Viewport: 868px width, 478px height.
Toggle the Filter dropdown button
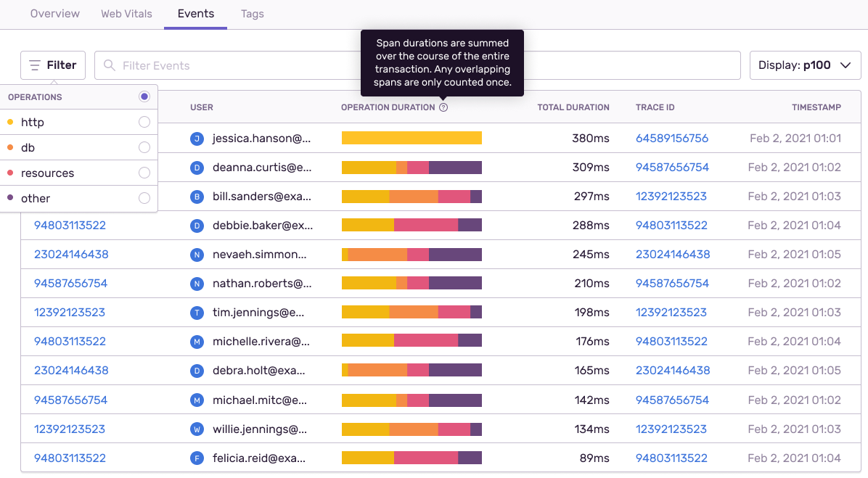tap(53, 65)
